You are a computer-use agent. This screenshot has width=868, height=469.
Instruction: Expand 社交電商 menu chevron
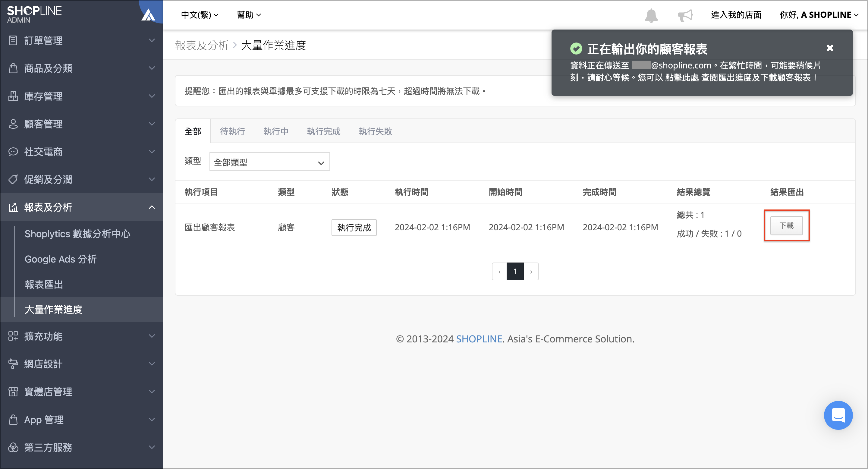pyautogui.click(x=152, y=152)
